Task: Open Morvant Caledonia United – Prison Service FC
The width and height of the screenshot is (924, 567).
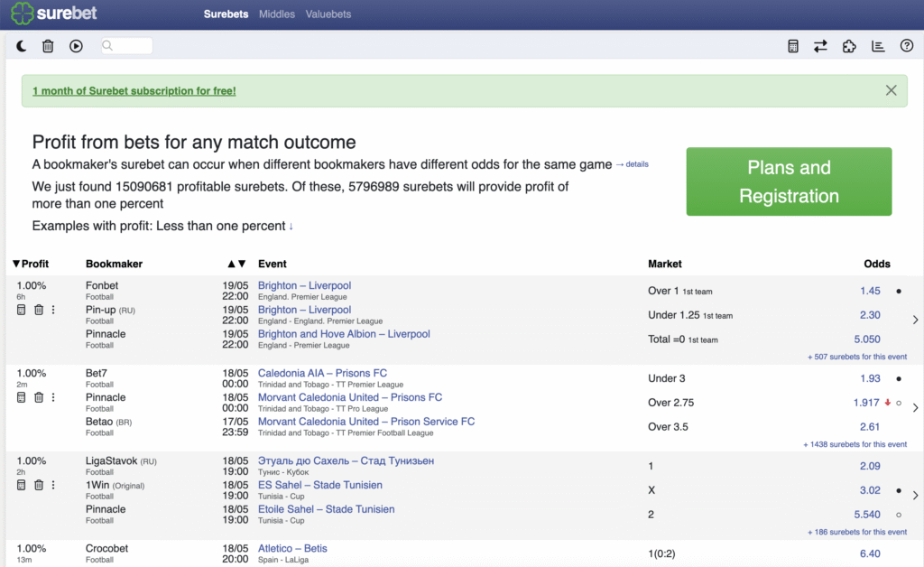Action: point(366,422)
